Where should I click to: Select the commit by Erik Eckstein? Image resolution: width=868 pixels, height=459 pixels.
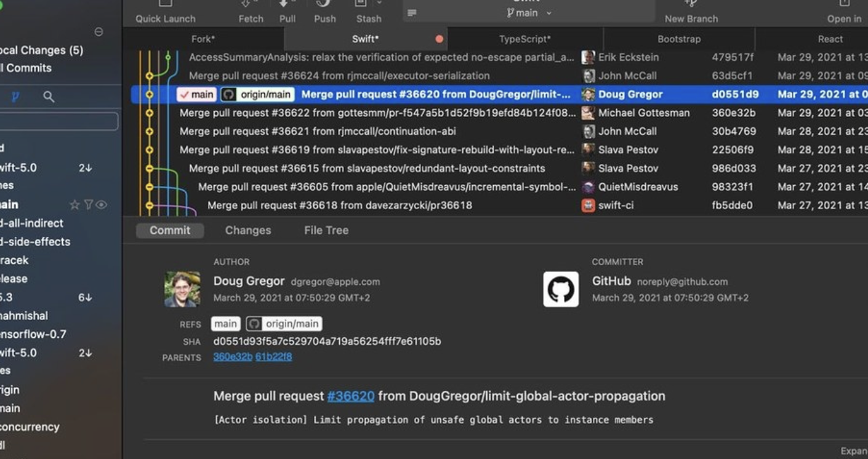click(369, 57)
